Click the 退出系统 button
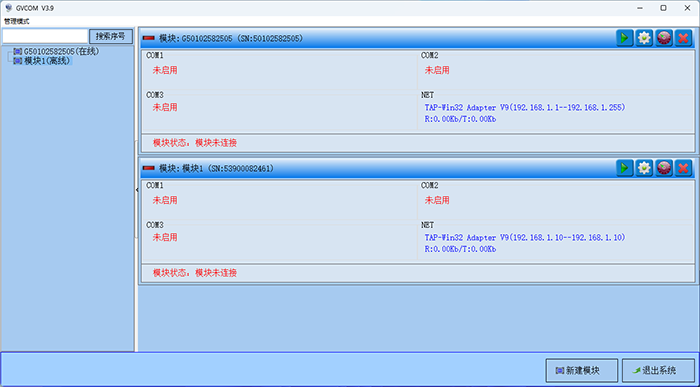700x387 pixels. [x=658, y=370]
